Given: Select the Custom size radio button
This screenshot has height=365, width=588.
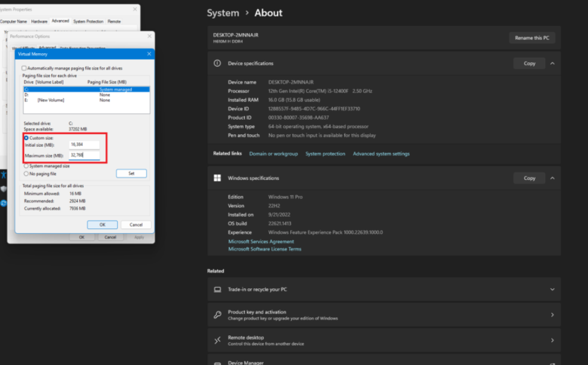Looking at the screenshot, I should tap(26, 138).
